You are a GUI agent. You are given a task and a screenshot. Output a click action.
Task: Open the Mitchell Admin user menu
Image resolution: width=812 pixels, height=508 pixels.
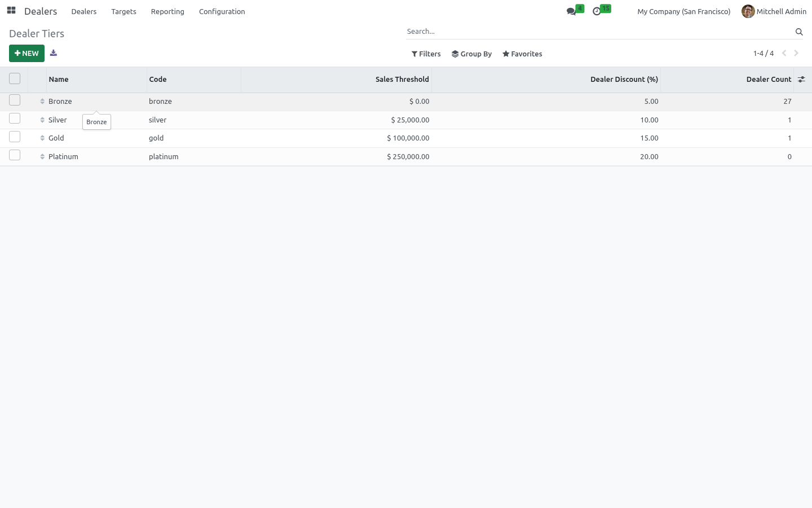point(774,11)
